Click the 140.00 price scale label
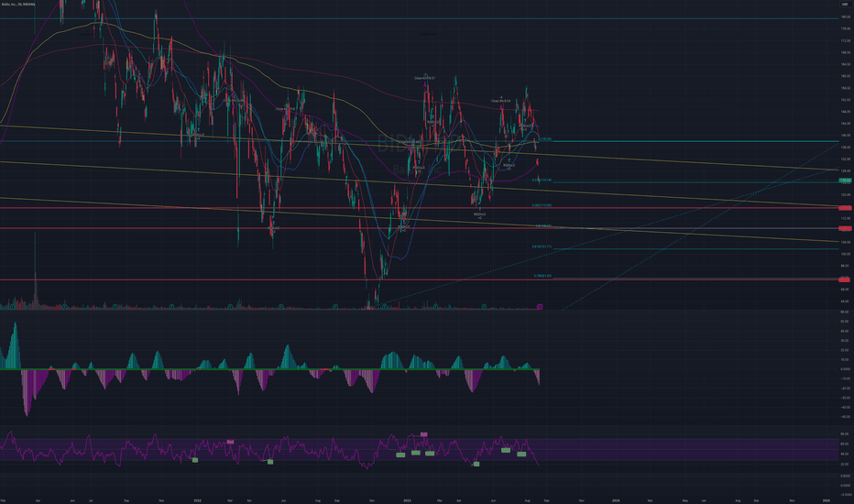 (x=845, y=135)
